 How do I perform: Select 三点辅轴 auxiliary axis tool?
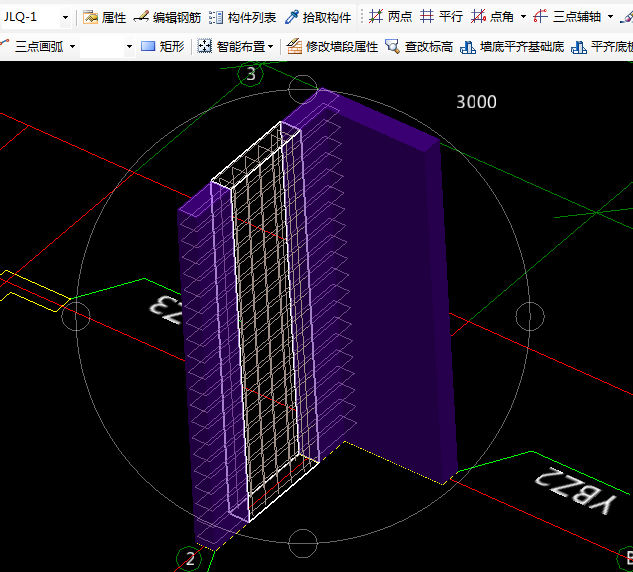(577, 17)
